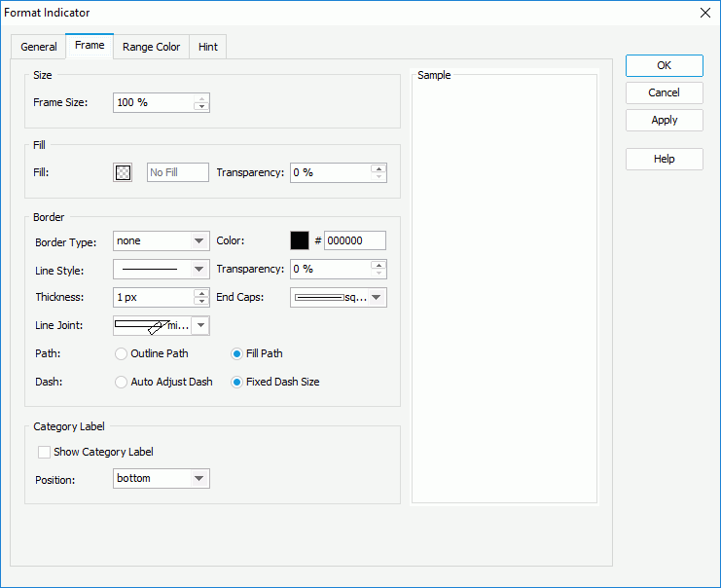Switch to the General tab
721x588 pixels.
39,47
